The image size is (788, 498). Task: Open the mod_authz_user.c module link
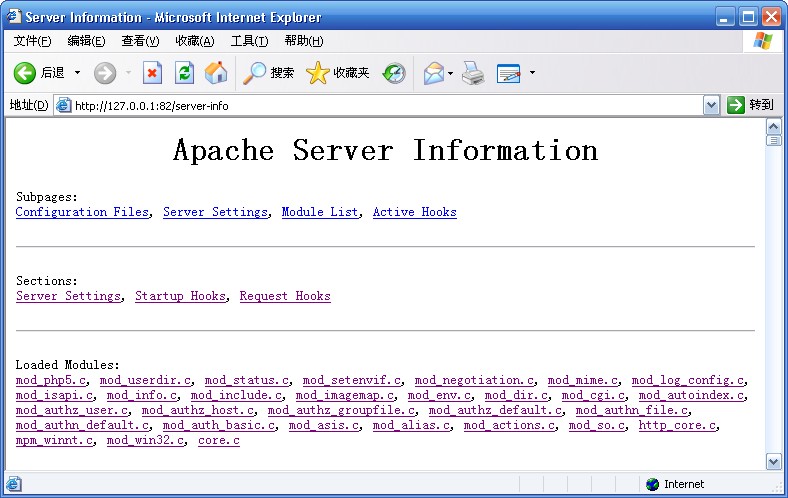click(x=72, y=411)
